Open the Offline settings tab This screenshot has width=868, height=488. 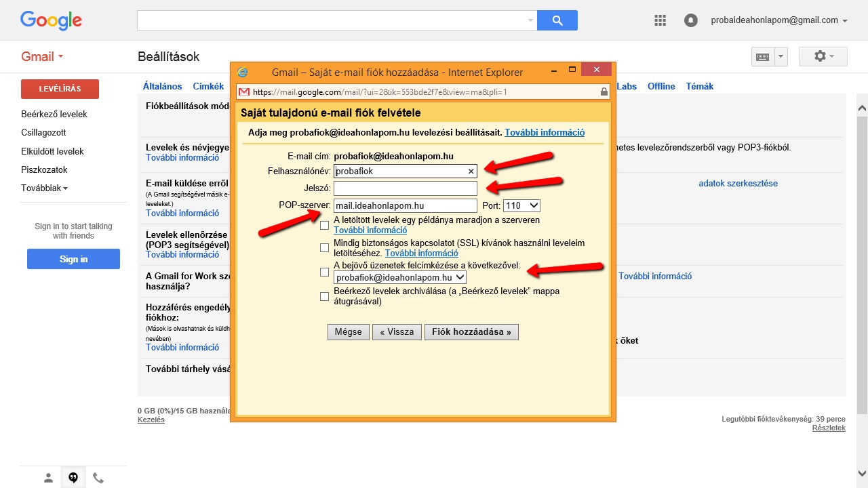661,86
